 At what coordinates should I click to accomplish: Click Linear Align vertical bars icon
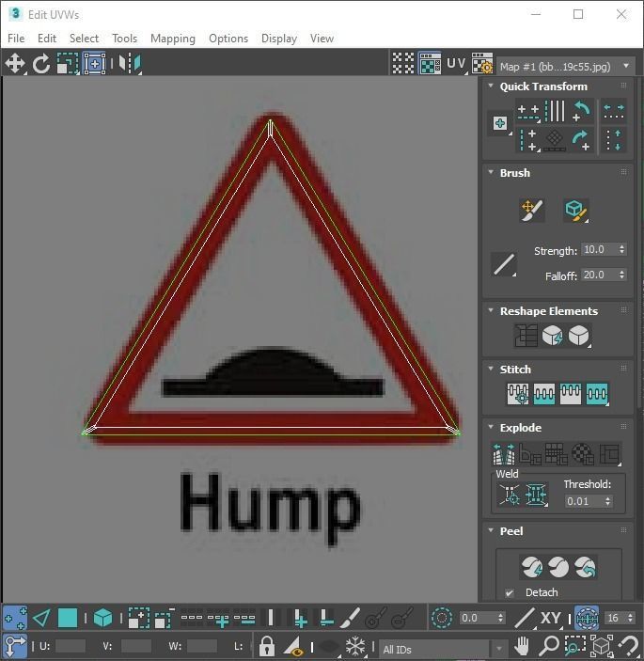coord(555,111)
